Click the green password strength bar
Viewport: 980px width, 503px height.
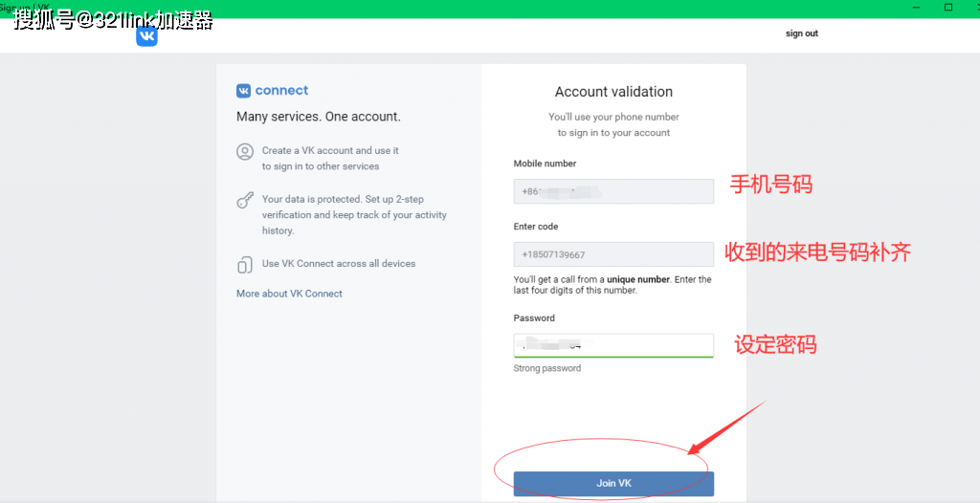point(613,357)
